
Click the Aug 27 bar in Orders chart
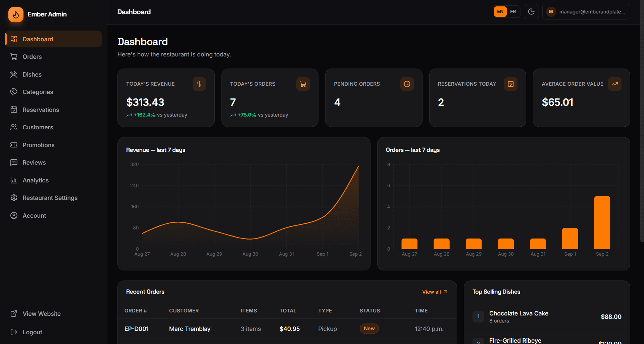(409, 244)
